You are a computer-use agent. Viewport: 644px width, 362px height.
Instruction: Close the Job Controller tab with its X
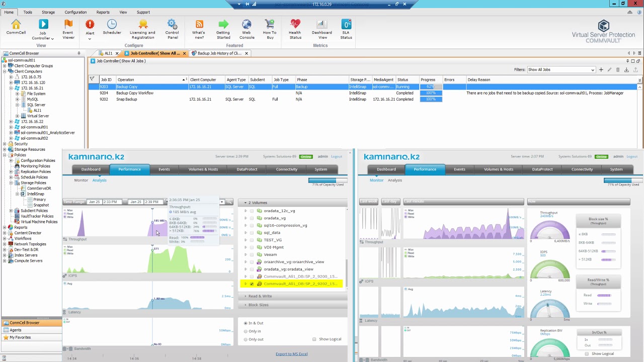[x=184, y=53]
